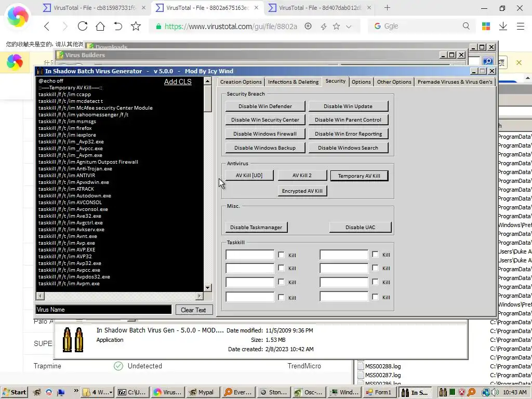Click code pane scrollbar down arrow
The width and height of the screenshot is (532, 399).
pos(208,288)
